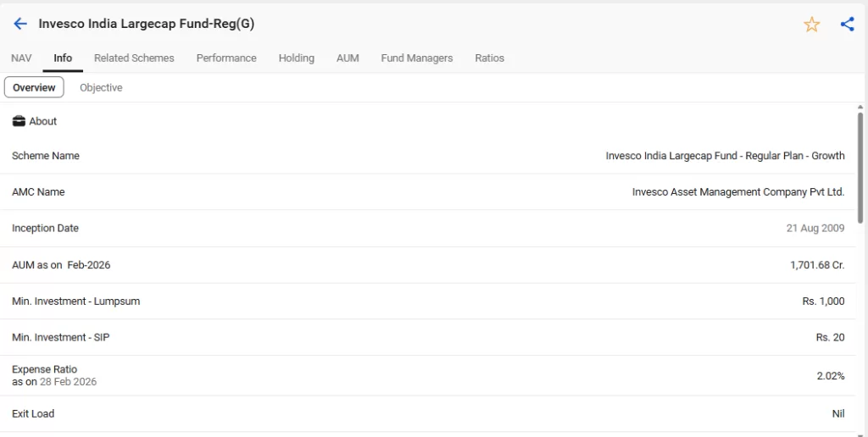
Task: Click the 2.02% expense ratio value
Action: tap(830, 376)
